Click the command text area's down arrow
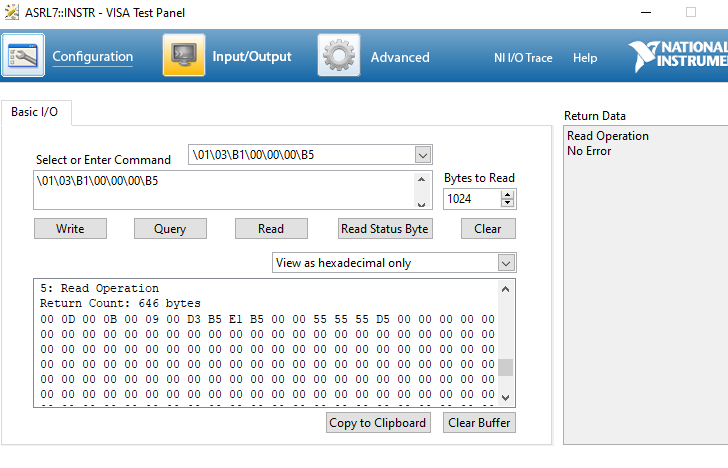Image resolution: width=728 pixels, height=468 pixels. click(421, 204)
